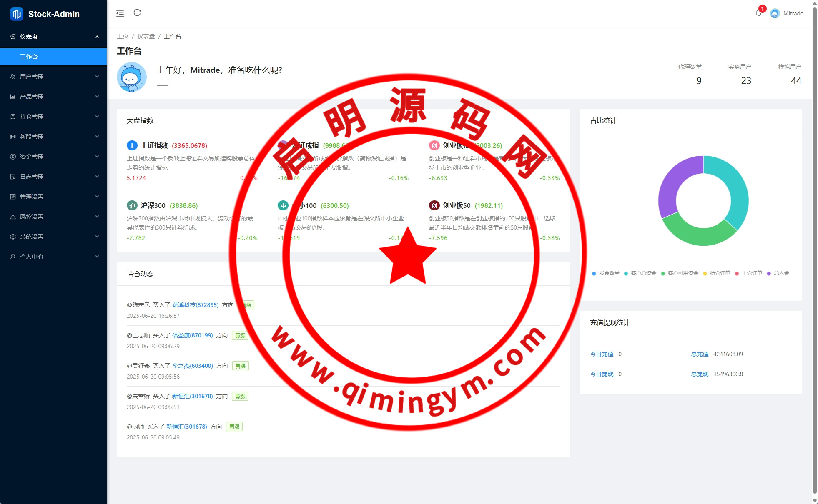Click the vertical page scrollbar
This screenshot has width=818, height=504.
(x=815, y=250)
